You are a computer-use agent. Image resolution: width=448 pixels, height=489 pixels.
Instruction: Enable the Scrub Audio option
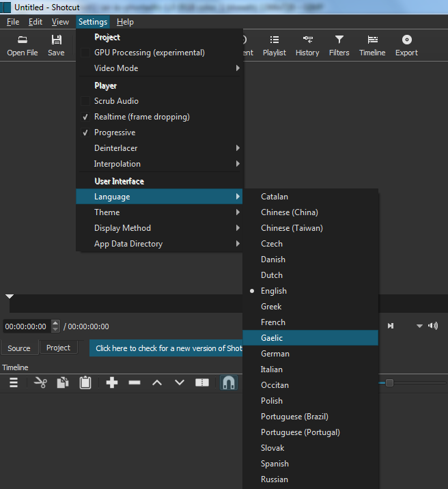pyautogui.click(x=85, y=101)
